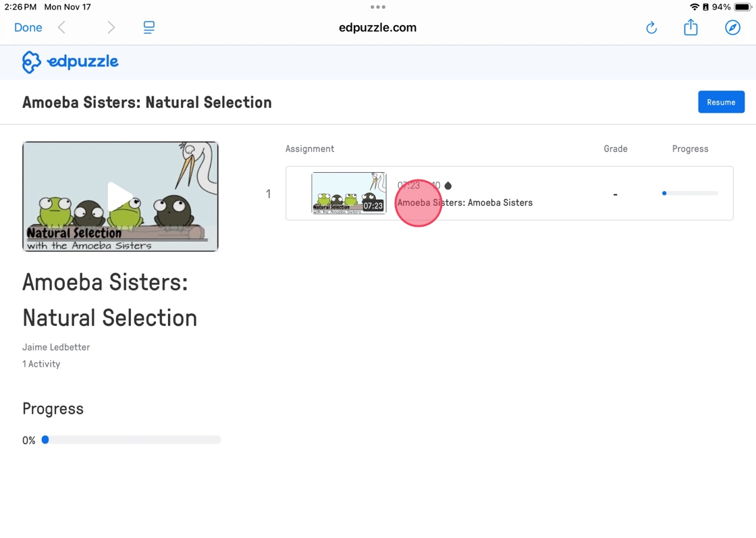Reload the page with the refresh icon
The height and width of the screenshot is (538, 756).
651,28
